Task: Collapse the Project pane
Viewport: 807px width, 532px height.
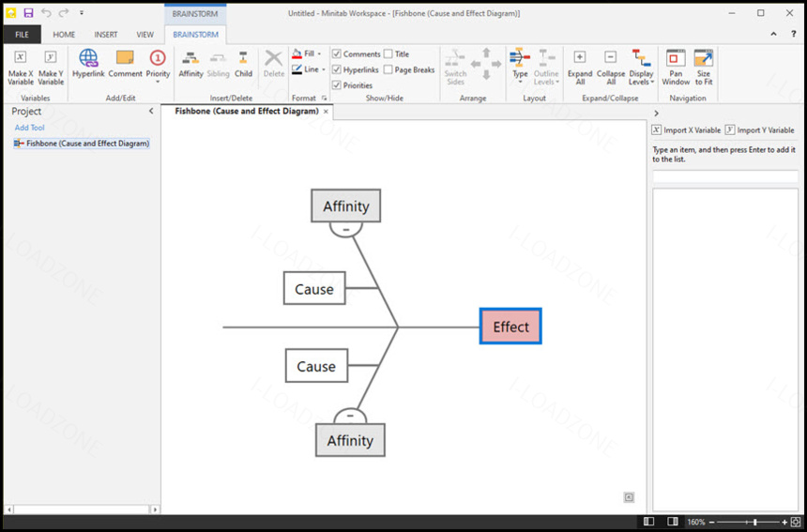Action: point(151,111)
